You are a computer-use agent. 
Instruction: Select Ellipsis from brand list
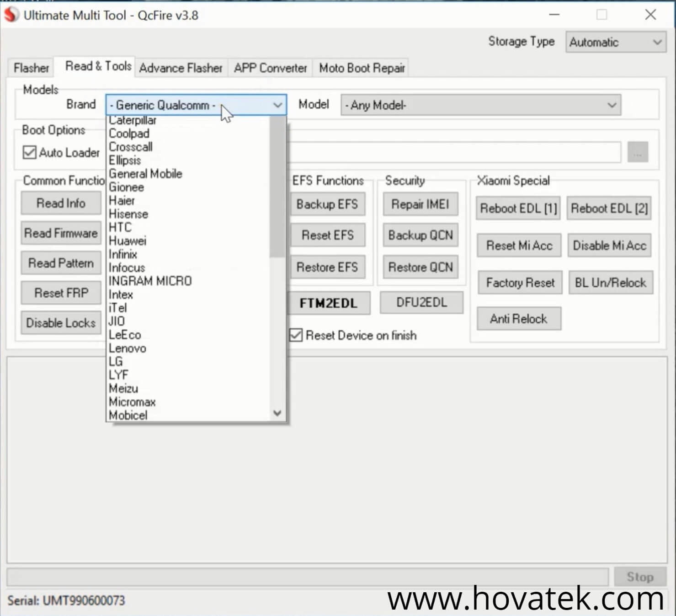pos(188,161)
